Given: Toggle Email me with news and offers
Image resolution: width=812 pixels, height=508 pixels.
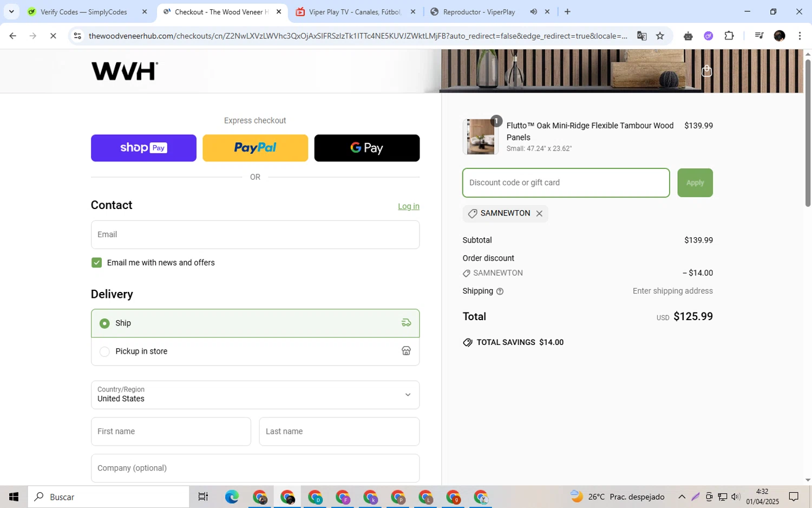Looking at the screenshot, I should pyautogui.click(x=96, y=263).
